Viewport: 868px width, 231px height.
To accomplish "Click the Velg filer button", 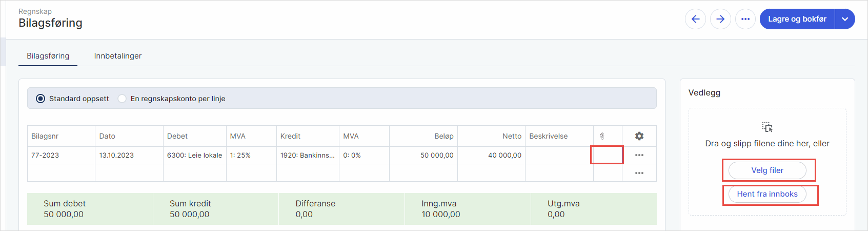I will [767, 170].
